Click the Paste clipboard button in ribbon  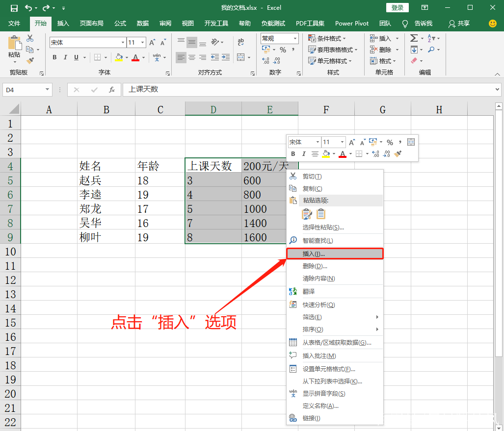pyautogui.click(x=14, y=42)
